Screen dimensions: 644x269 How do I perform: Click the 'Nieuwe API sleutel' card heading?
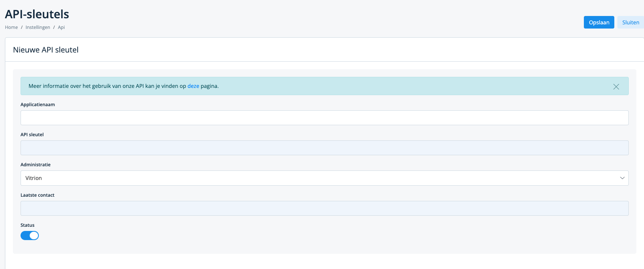(x=46, y=50)
